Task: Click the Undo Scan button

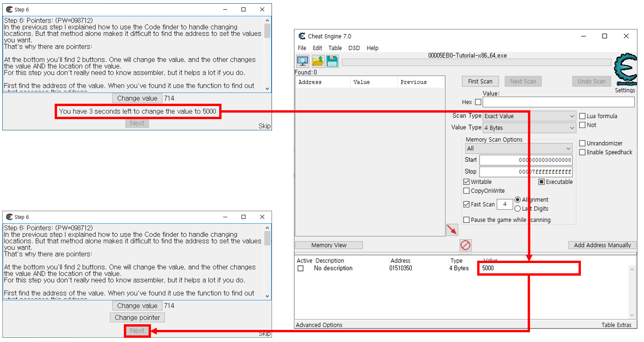Action: 591,81
